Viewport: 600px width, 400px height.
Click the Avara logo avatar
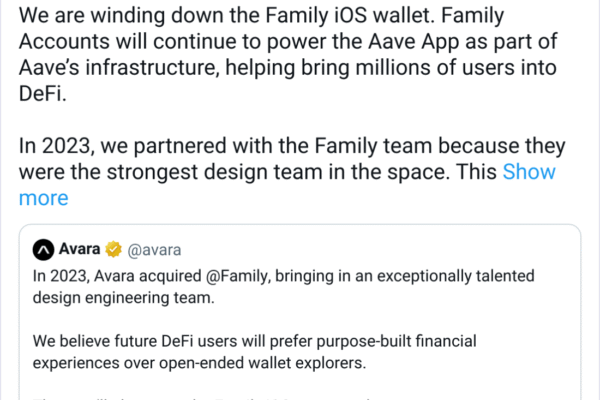[x=43, y=248]
